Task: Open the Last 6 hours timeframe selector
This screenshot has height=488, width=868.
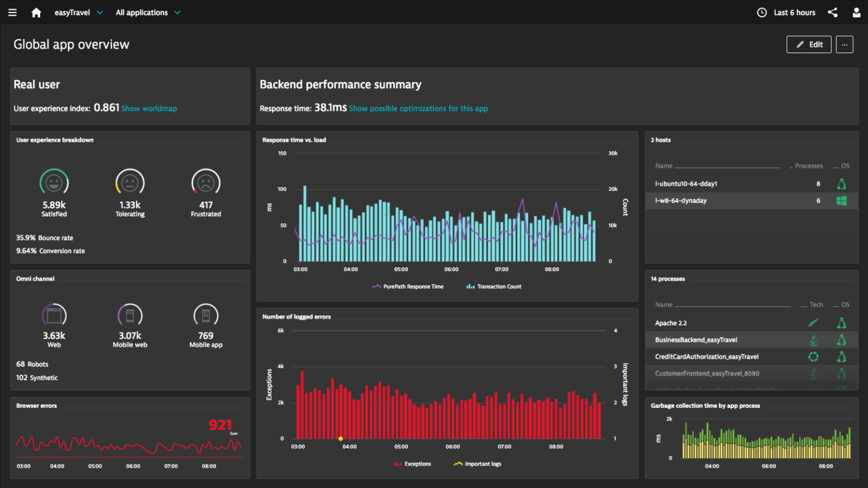Action: 793,12
